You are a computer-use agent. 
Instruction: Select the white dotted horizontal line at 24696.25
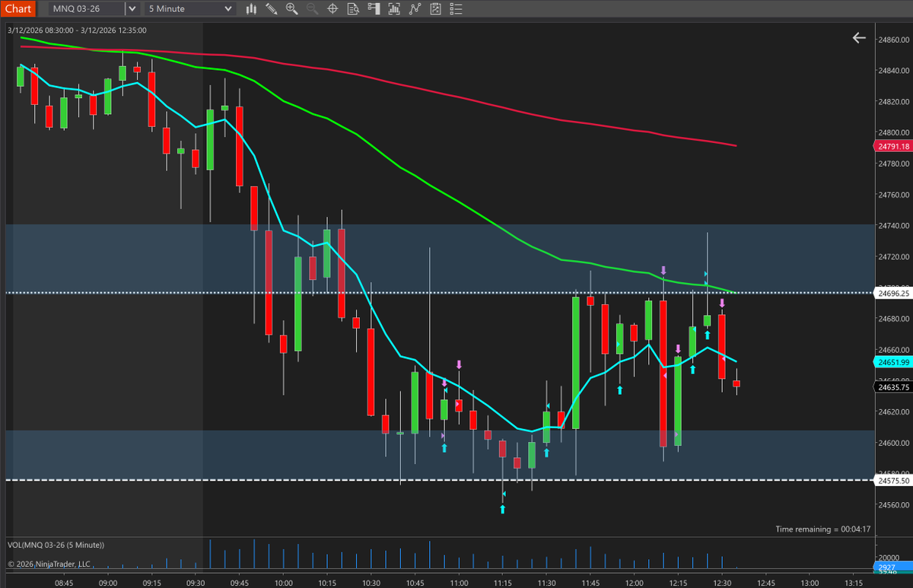[440, 293]
